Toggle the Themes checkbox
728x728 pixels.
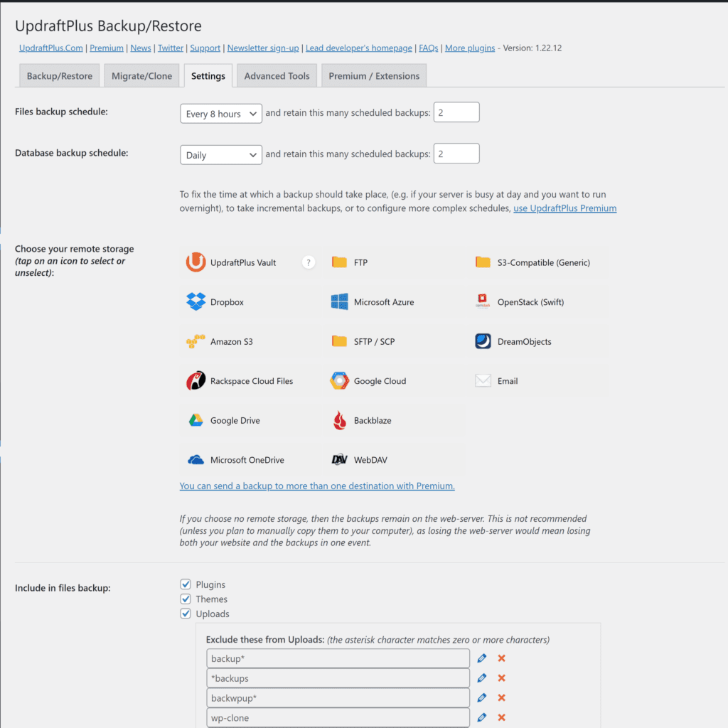point(186,599)
